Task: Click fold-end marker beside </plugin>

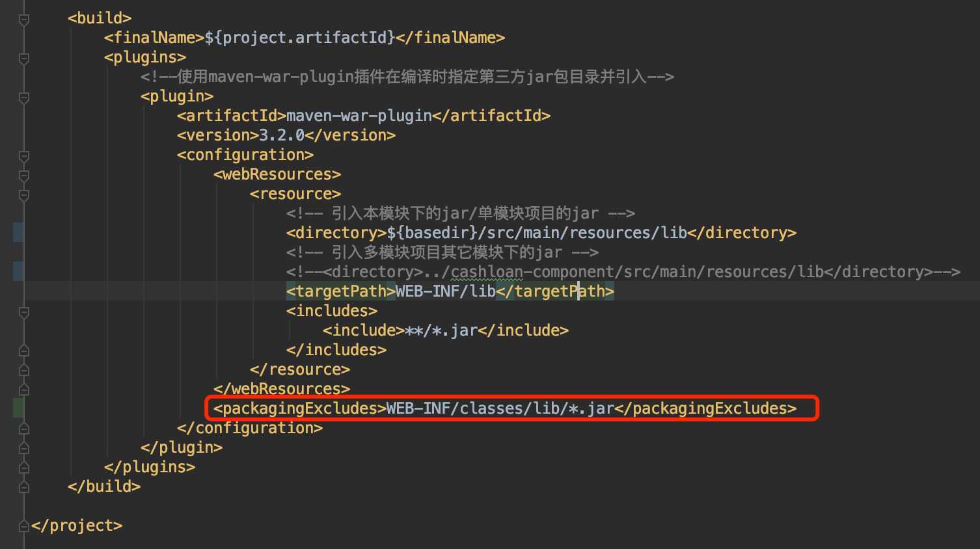Action: 24,448
